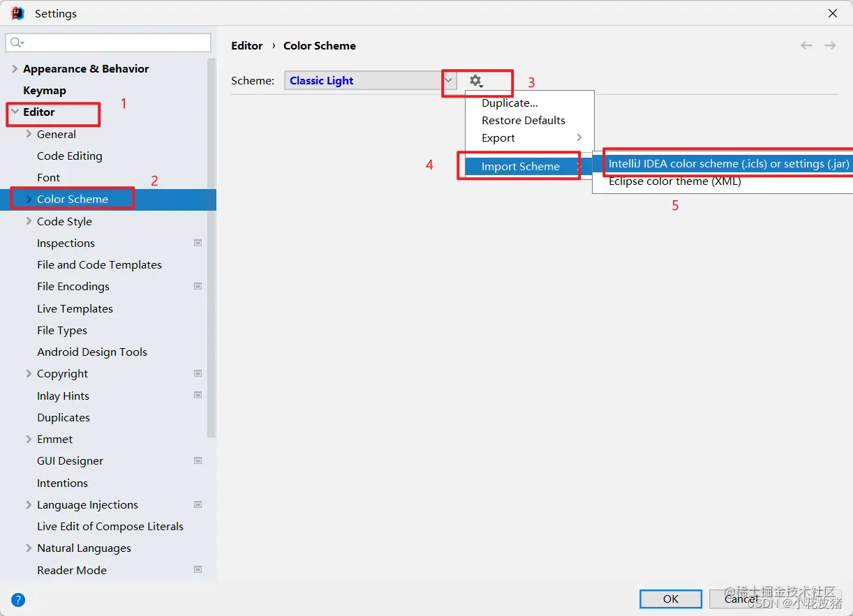The image size is (853, 616).
Task: Select IntelliJ IDEA color scheme (.icls) option
Action: tap(722, 164)
